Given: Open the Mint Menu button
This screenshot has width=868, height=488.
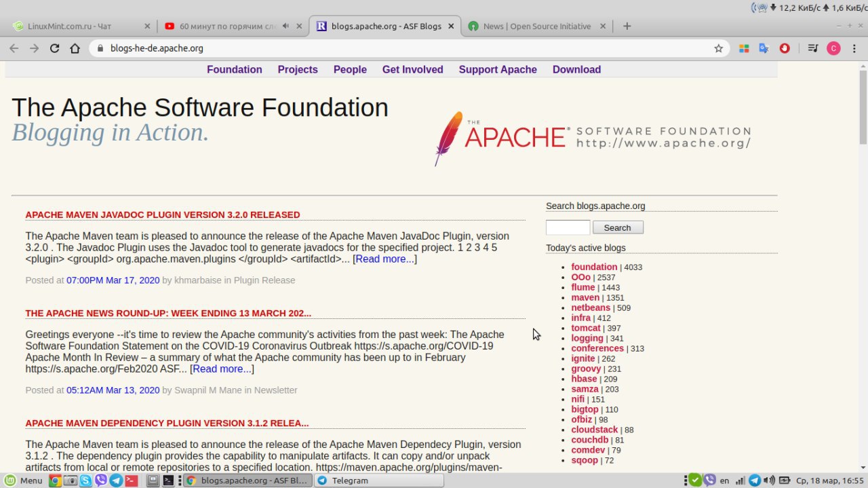Looking at the screenshot, I should point(24,481).
